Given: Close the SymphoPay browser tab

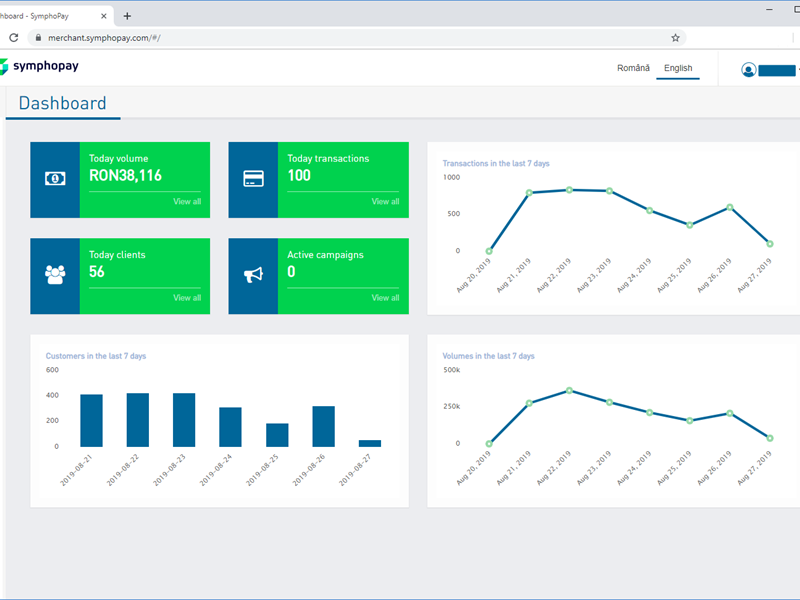Looking at the screenshot, I should 104,16.
